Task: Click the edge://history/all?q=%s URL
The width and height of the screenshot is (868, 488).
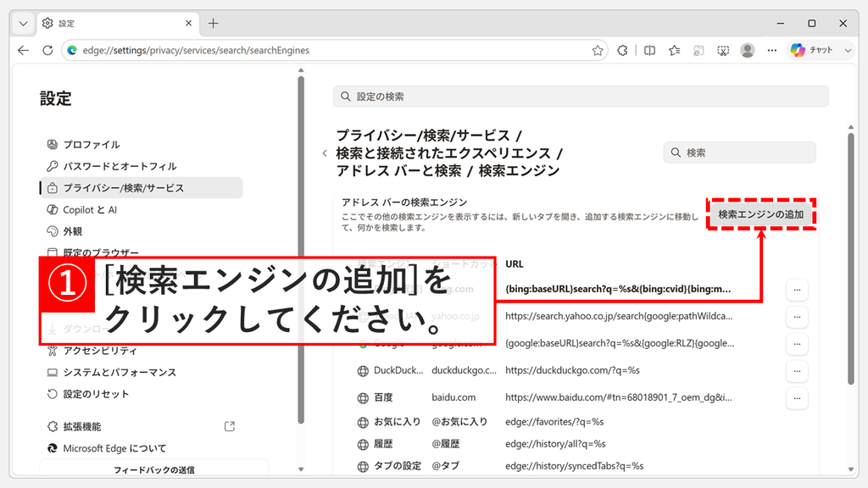Action: (x=555, y=444)
